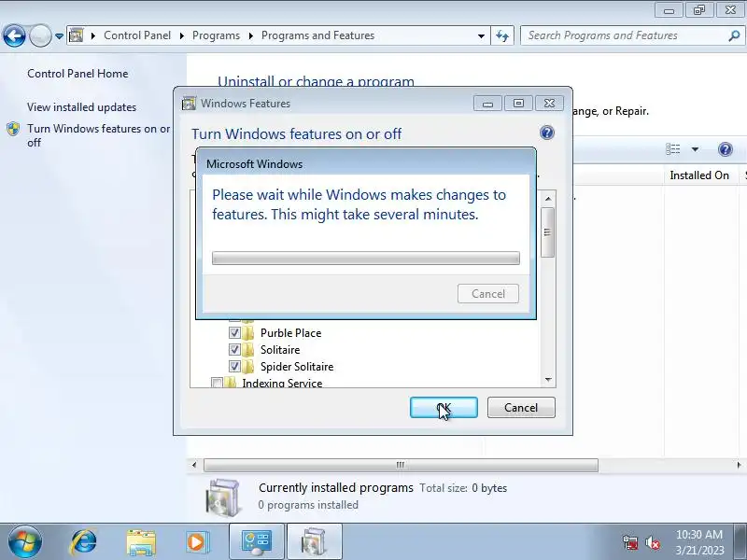Select the Purble Place feature label
Image resolution: width=747 pixels, height=560 pixels.
[x=290, y=333]
